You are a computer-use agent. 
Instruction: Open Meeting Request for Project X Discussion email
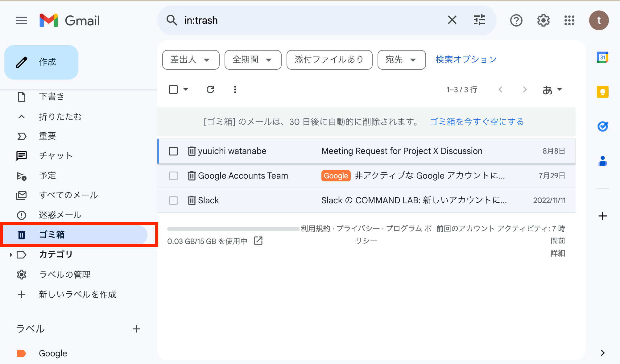click(x=366, y=151)
